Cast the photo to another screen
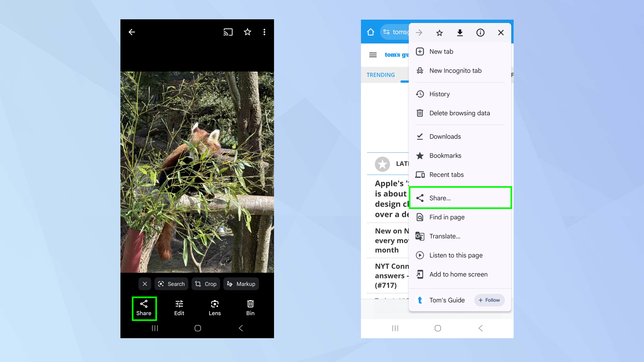The width and height of the screenshot is (644, 362). 228,32
